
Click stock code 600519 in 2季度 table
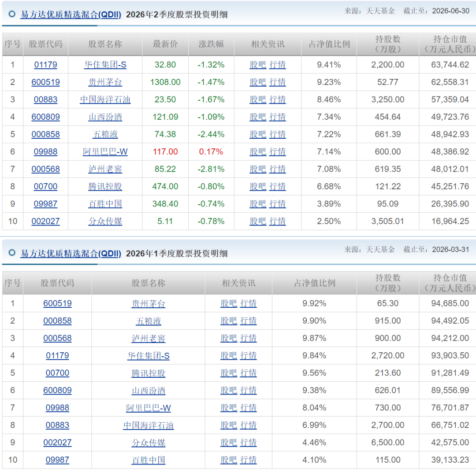tap(45, 82)
